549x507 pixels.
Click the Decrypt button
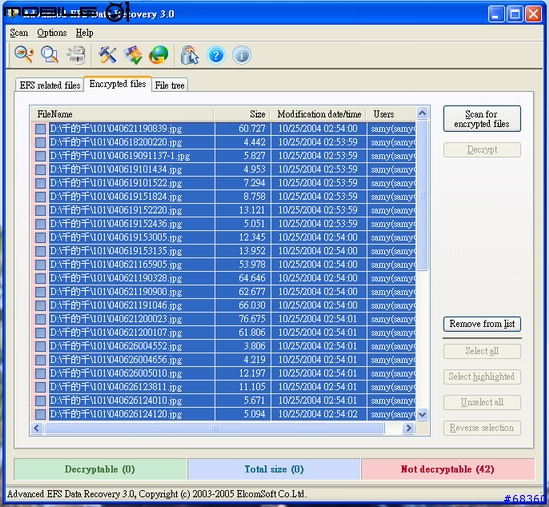point(482,150)
